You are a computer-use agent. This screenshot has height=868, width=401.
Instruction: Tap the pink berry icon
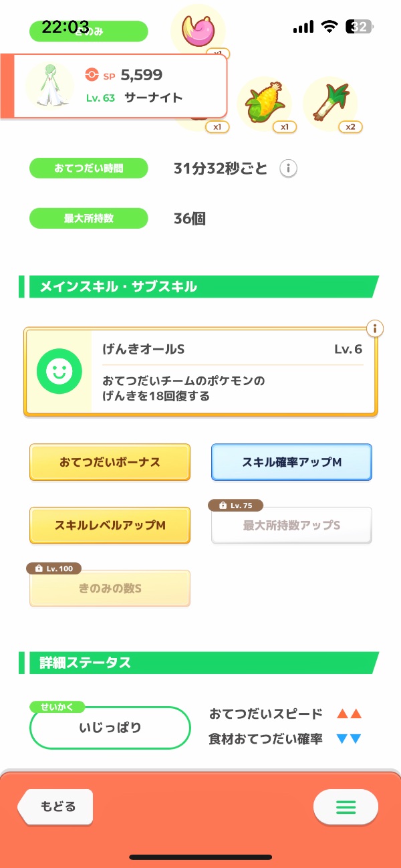[x=198, y=31]
